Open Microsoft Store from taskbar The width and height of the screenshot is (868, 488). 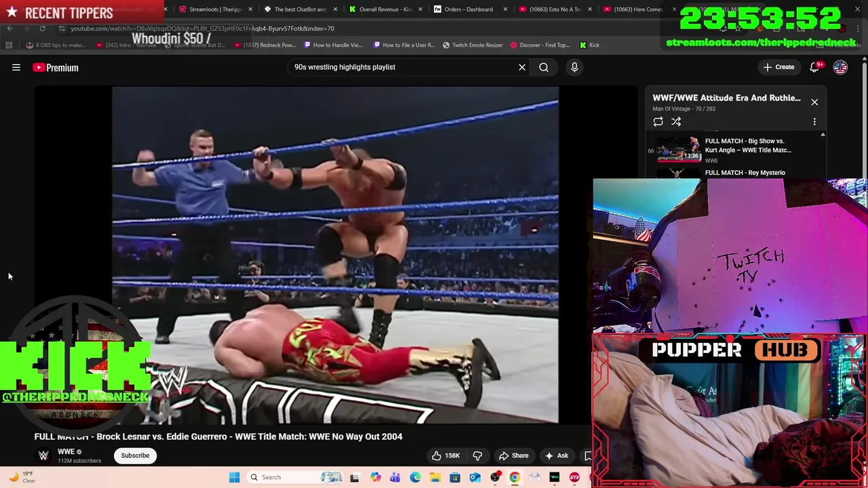coord(455,477)
